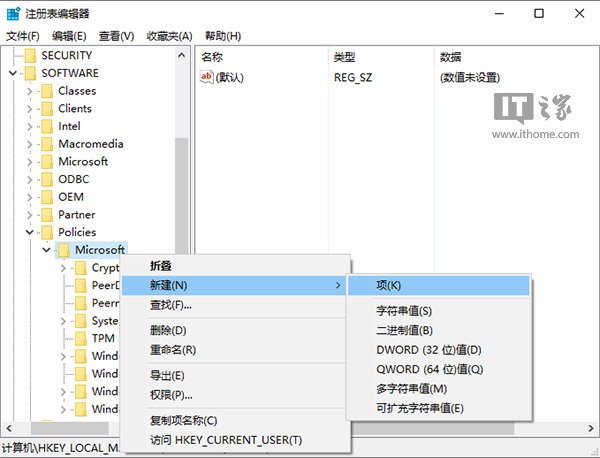Expand the Partner key
The height and width of the screenshot is (458, 600).
[x=30, y=215]
